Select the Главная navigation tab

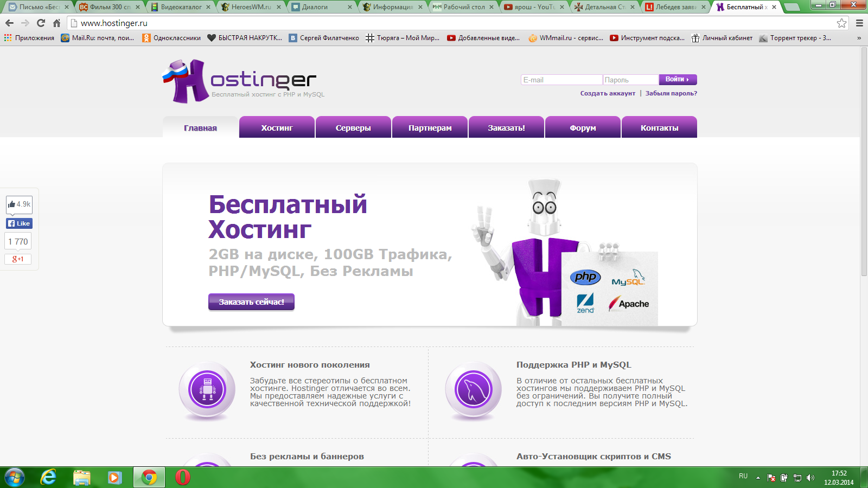[200, 127]
